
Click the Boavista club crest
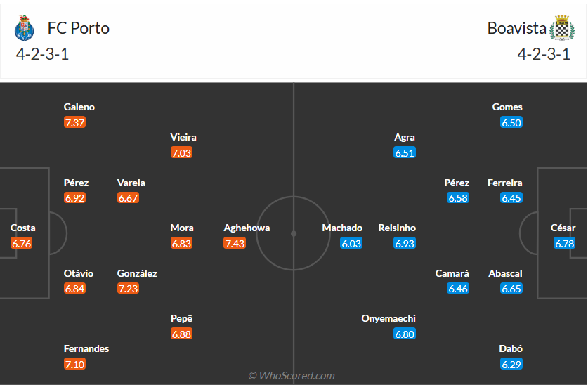click(x=562, y=28)
